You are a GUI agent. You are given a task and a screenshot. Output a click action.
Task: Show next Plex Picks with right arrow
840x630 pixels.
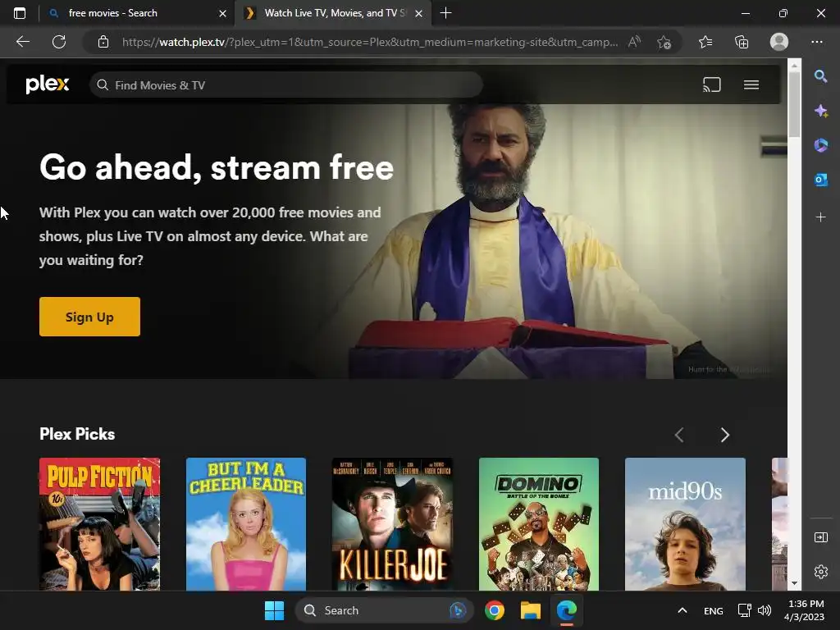(x=725, y=435)
